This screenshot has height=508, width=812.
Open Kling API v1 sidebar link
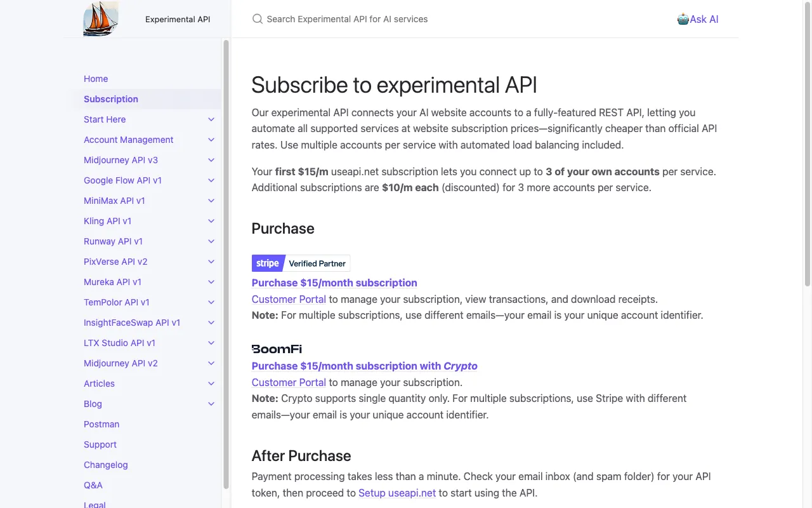(x=107, y=221)
